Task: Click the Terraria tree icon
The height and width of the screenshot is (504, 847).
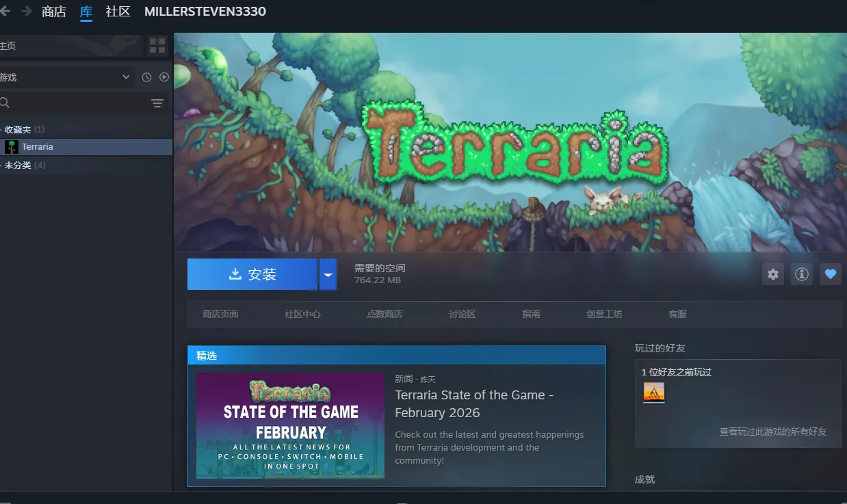Action: pyautogui.click(x=12, y=147)
